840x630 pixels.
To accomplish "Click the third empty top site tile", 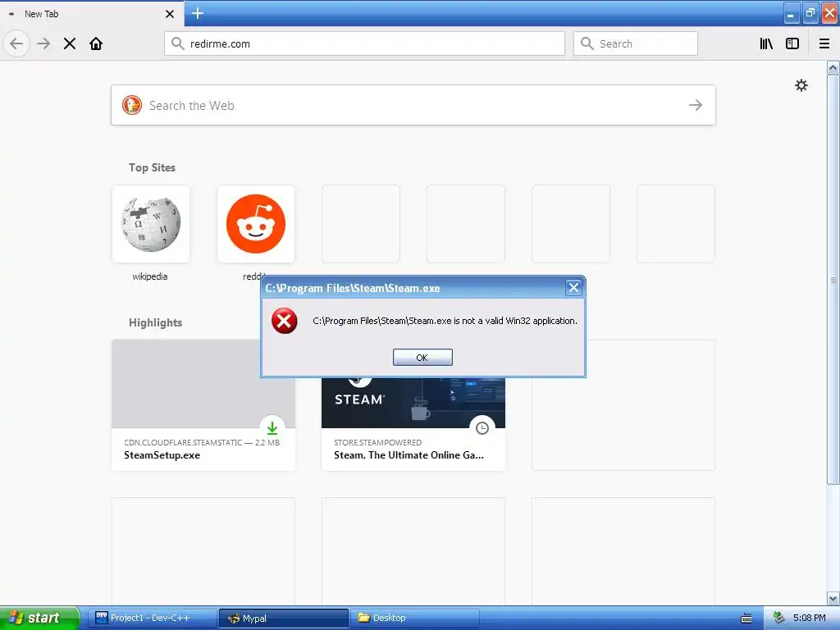I will (571, 224).
